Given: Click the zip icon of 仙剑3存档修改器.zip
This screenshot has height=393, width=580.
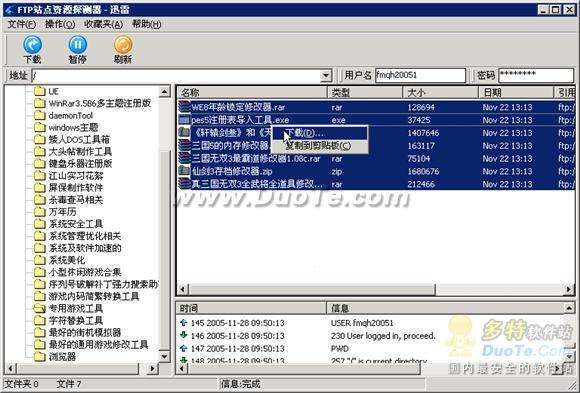Looking at the screenshot, I should [184, 171].
